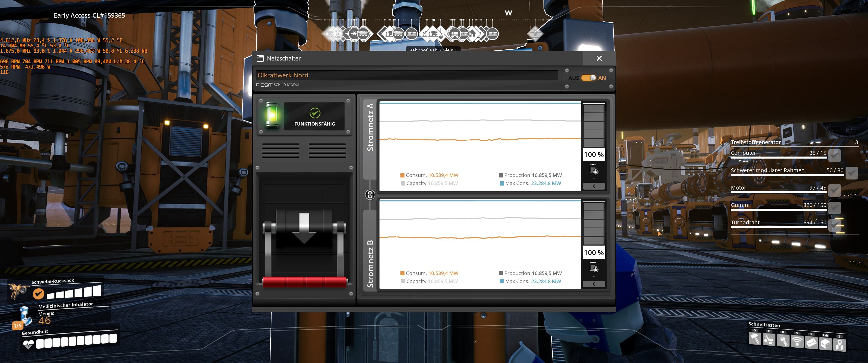Click the FUNKTIONSFÄHIG status text
This screenshot has height=363, width=868.
[x=315, y=124]
